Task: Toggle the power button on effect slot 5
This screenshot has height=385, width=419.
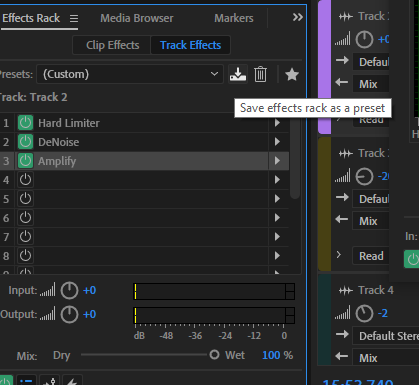Action: coord(25,199)
